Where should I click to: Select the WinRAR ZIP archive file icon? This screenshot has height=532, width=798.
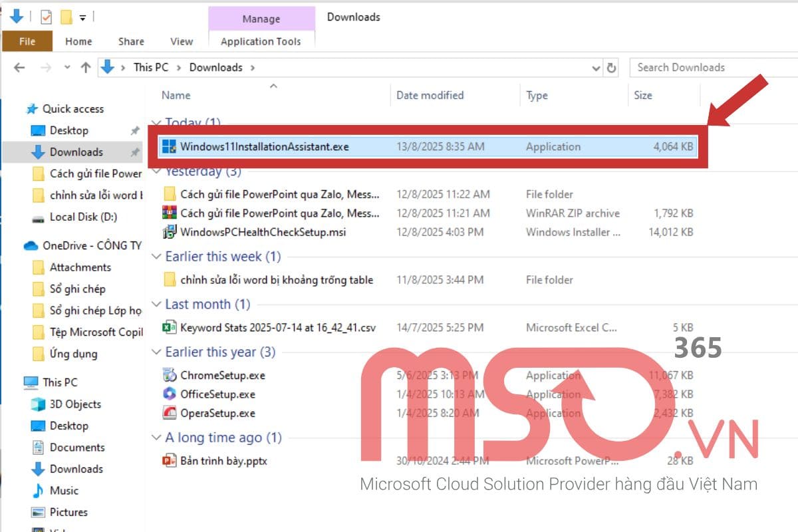(169, 213)
